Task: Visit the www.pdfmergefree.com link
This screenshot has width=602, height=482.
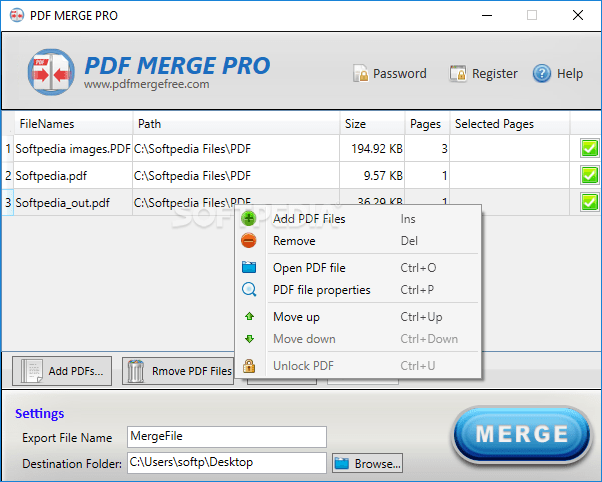Action: tap(147, 84)
